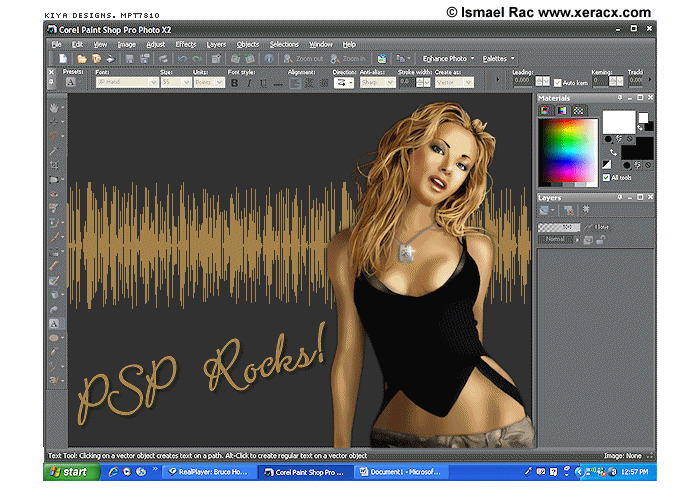Open the Adjust menu
The width and height of the screenshot is (700, 500).
pos(155,44)
